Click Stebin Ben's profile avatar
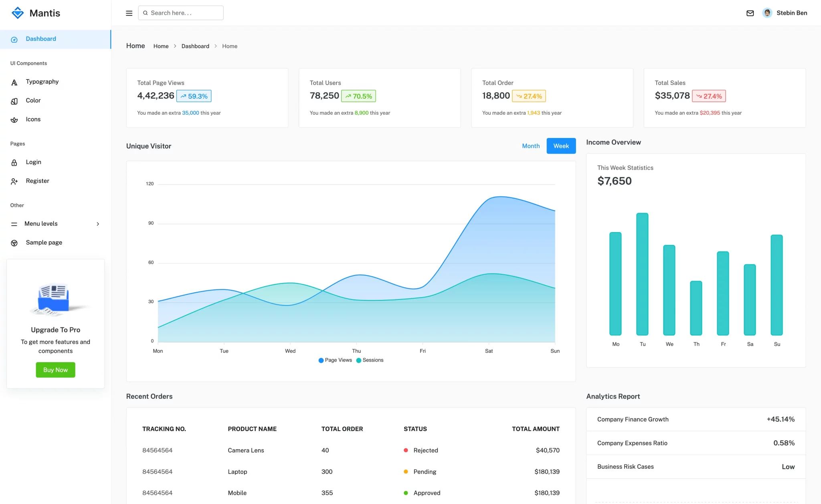The width and height of the screenshot is (821, 504). click(x=767, y=13)
